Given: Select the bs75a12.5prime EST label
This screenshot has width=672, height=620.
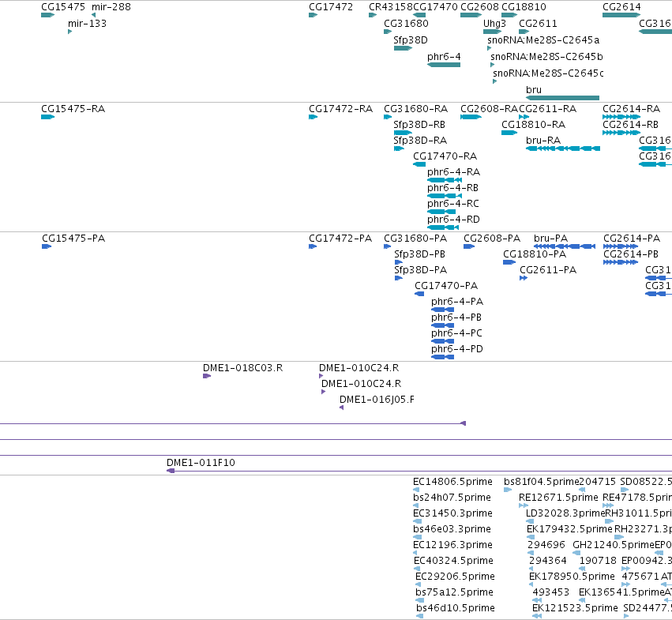Looking at the screenshot, I should (454, 592).
